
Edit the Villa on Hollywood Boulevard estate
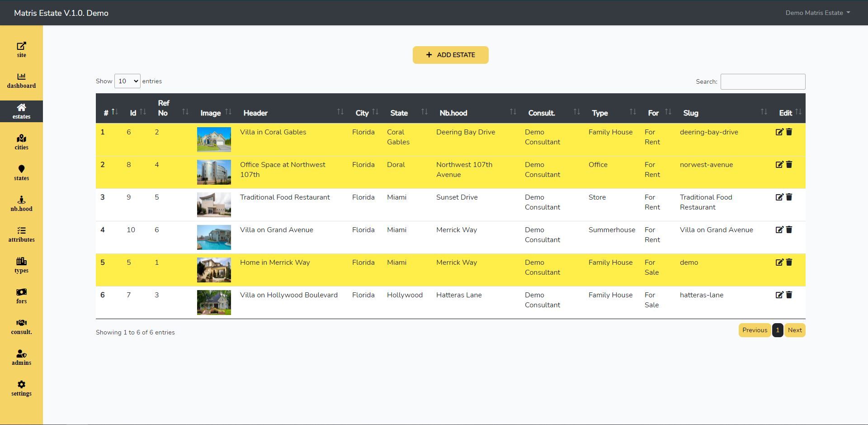[779, 295]
